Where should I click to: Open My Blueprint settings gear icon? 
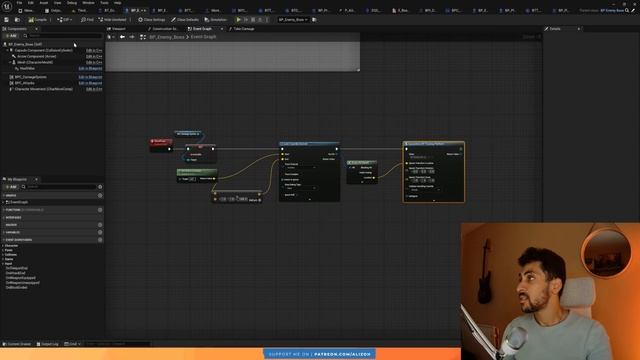click(x=100, y=187)
